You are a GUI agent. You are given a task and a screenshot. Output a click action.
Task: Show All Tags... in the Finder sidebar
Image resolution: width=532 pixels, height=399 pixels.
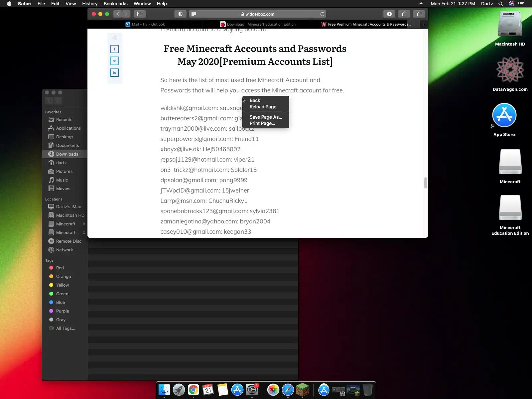click(x=65, y=329)
